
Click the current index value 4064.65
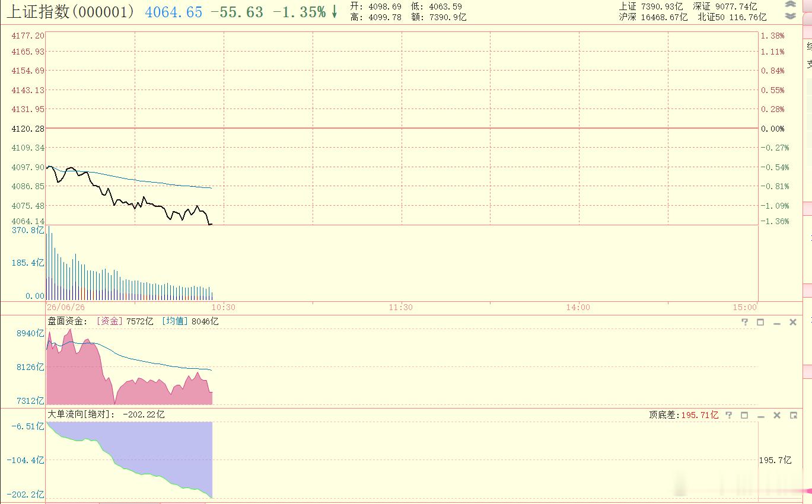pyautogui.click(x=174, y=12)
